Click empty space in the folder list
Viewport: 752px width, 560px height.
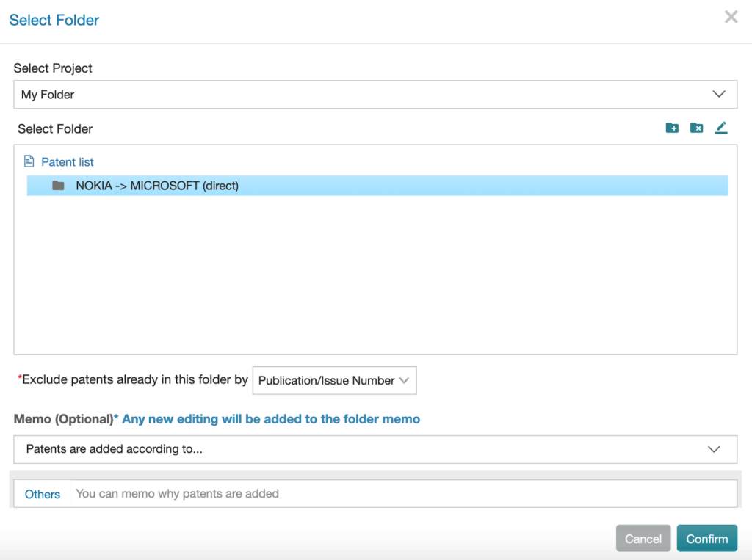375,279
